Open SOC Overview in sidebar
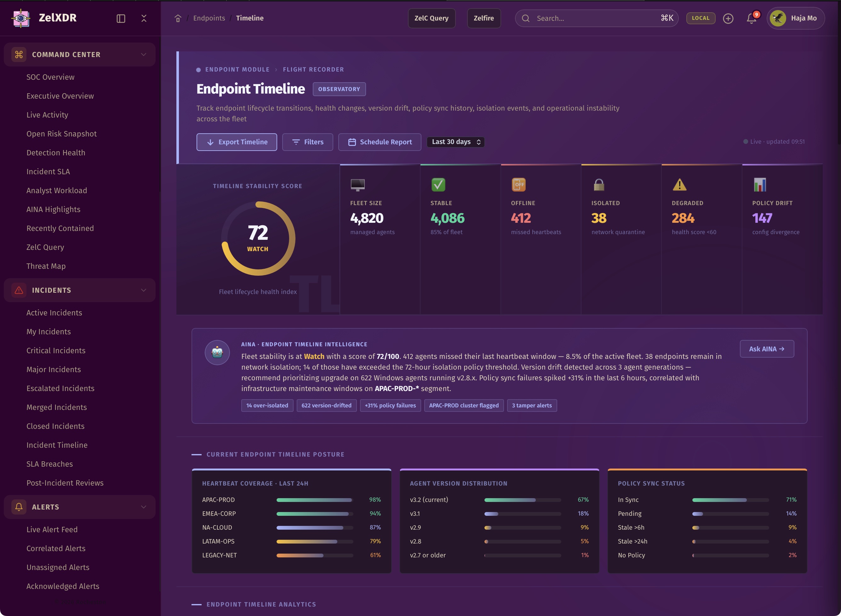This screenshot has width=841, height=616. pyautogui.click(x=50, y=77)
